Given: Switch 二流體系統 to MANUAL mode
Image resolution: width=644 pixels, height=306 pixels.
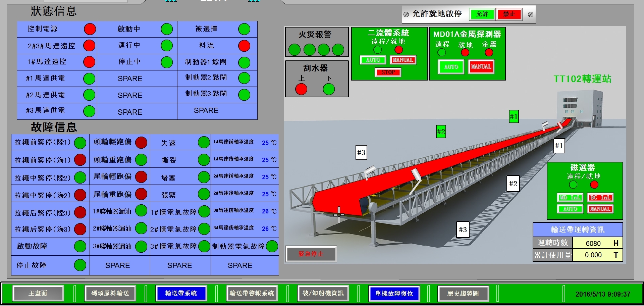Looking at the screenshot, I should click(402, 60).
